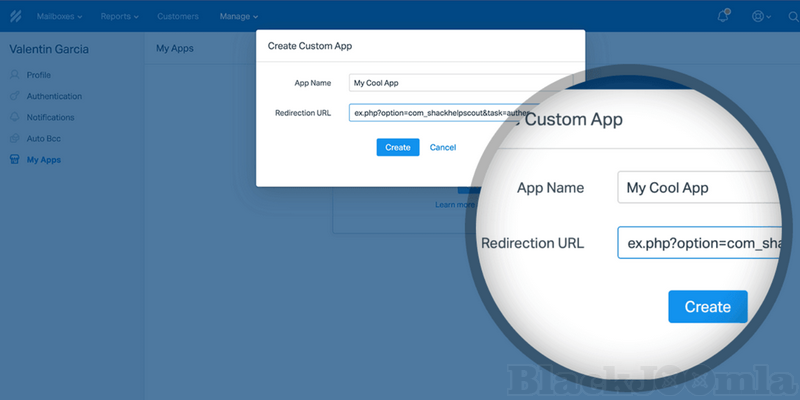
Task: Click the magnified Redirection URL text field
Action: point(698,243)
